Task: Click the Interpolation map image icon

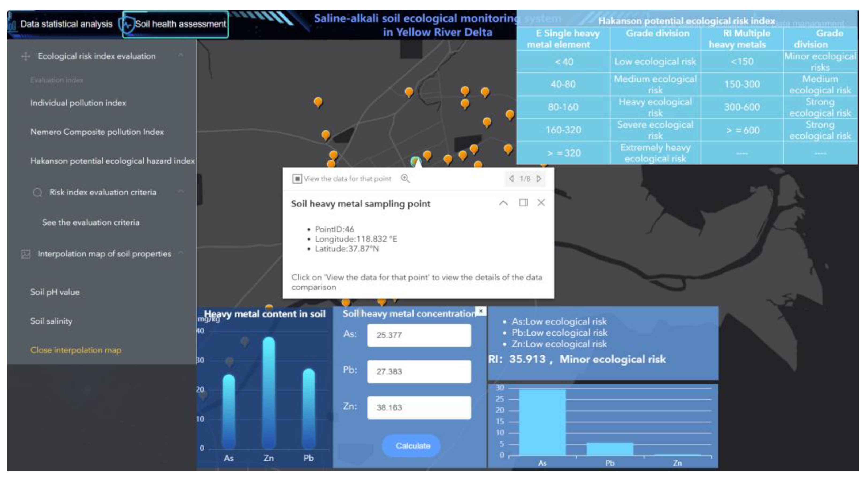Action: (26, 254)
